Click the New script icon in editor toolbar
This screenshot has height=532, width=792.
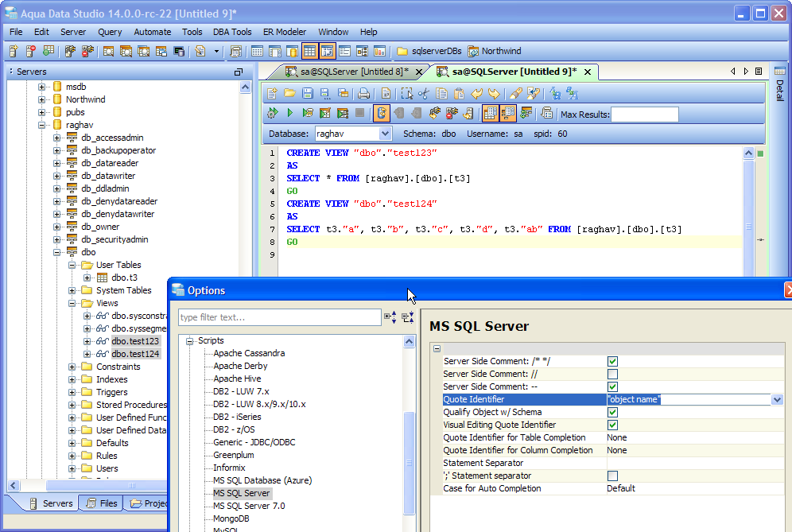click(272, 94)
